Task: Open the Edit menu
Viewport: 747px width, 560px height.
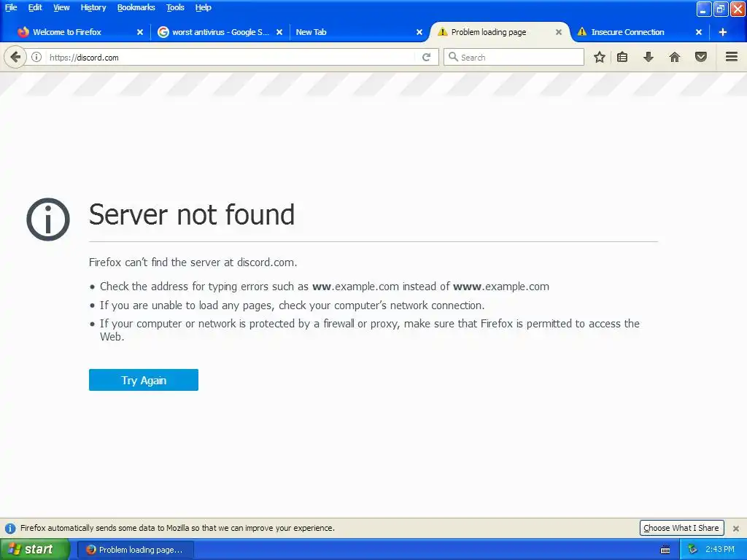Action: coord(35,7)
